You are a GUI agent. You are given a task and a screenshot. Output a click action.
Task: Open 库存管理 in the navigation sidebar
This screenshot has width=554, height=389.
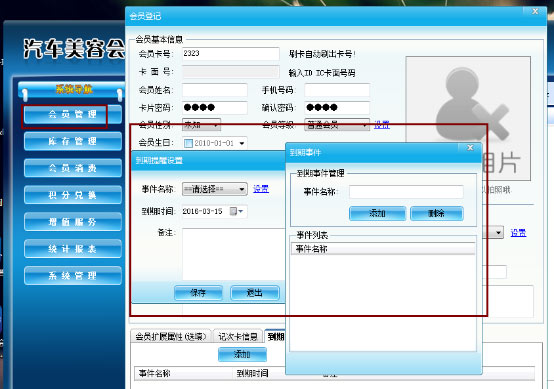73,141
